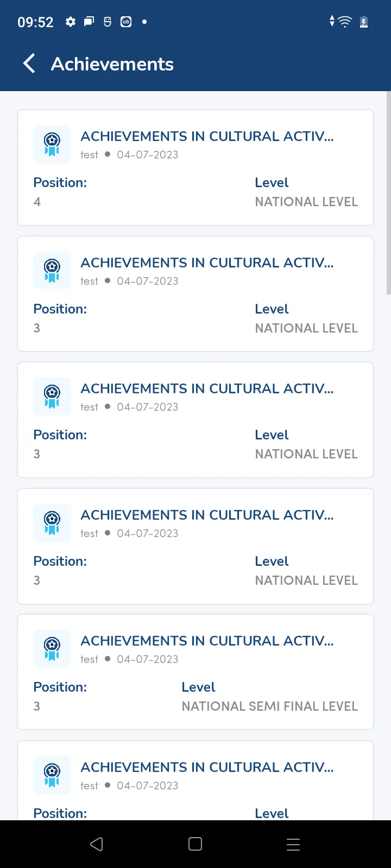391x868 pixels.
Task: Tap the date 04-07-2023 on the third card
Action: [x=148, y=407]
